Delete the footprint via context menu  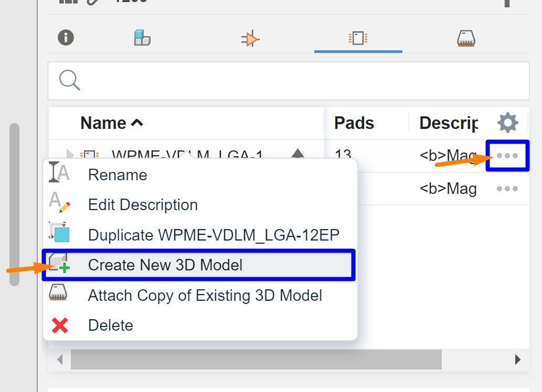click(110, 325)
